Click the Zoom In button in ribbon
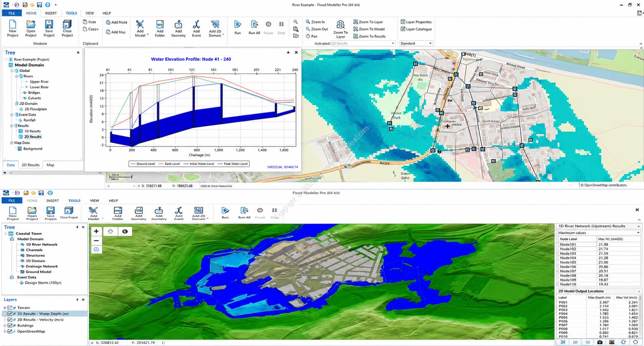 [315, 22]
